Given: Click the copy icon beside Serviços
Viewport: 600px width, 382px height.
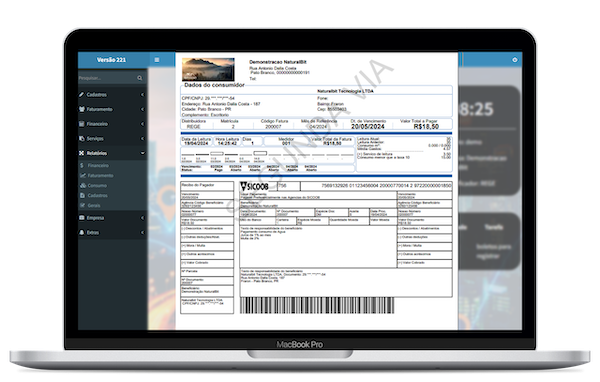Looking at the screenshot, I should tap(82, 138).
